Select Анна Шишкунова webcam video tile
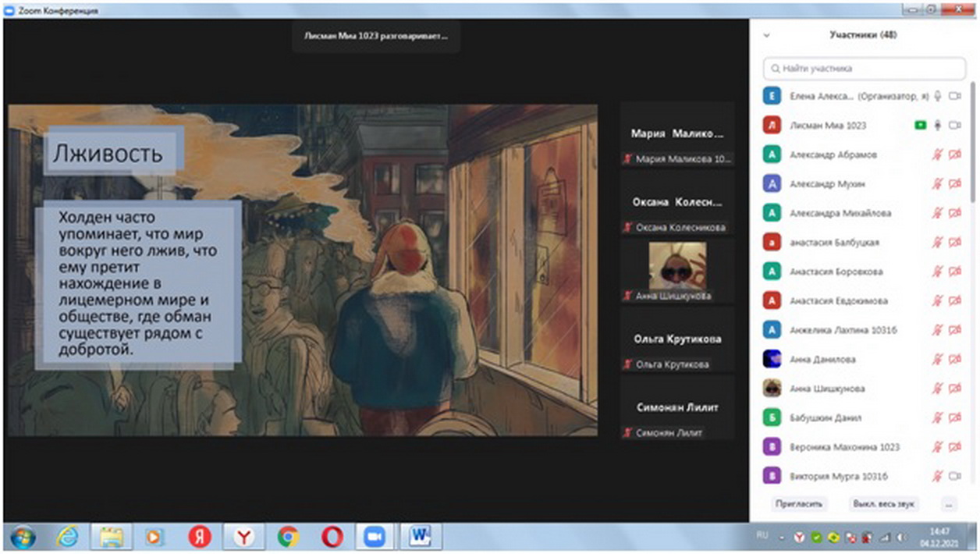Image resolution: width=980 pixels, height=554 pixels. tap(677, 271)
